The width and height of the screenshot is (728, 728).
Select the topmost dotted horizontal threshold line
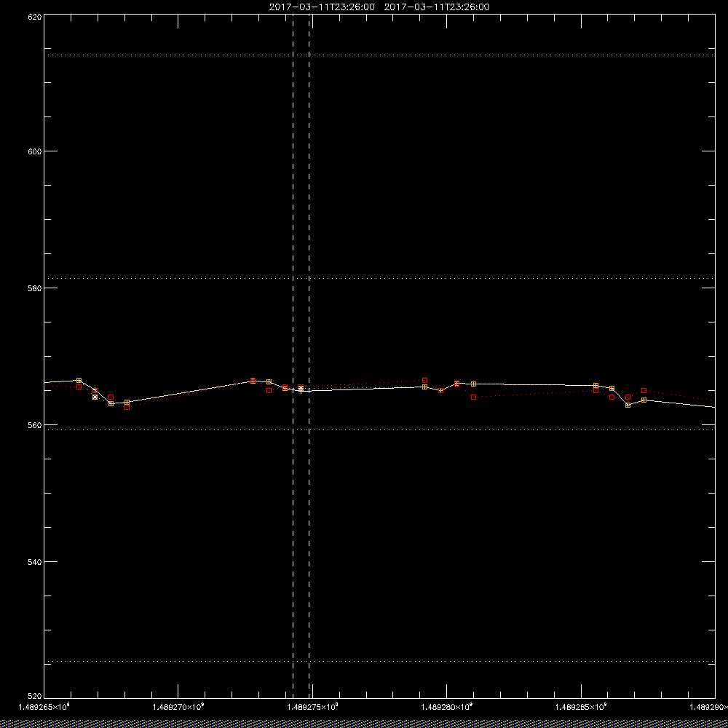[x=379, y=55]
